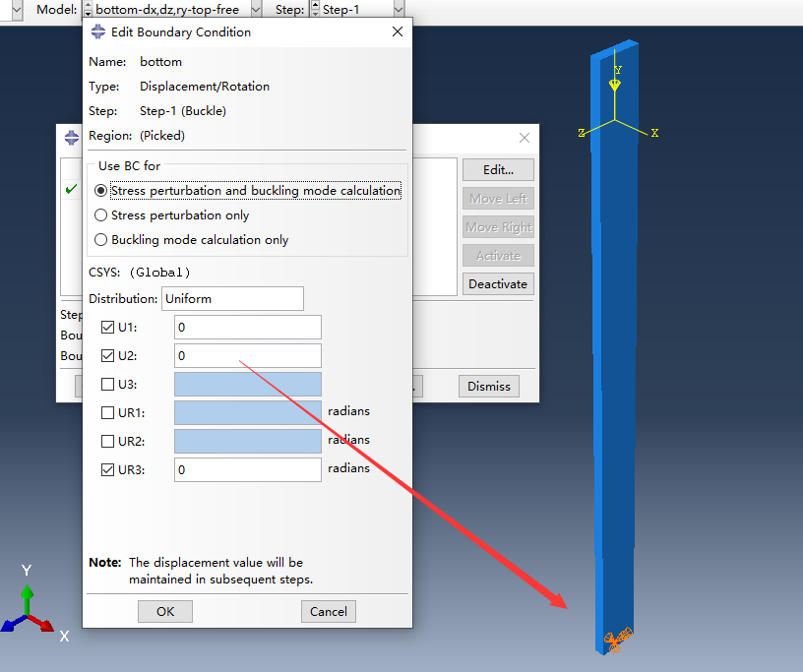Click the Dismiss button in manager

488,387
